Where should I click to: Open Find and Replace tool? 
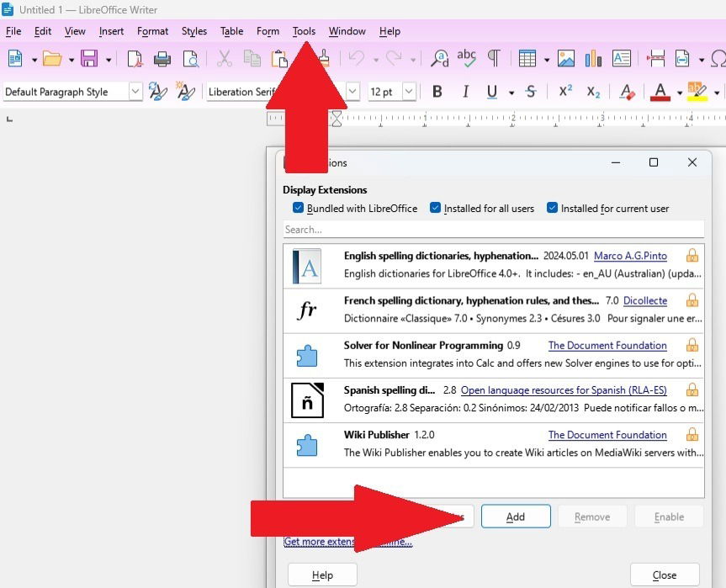pos(439,59)
